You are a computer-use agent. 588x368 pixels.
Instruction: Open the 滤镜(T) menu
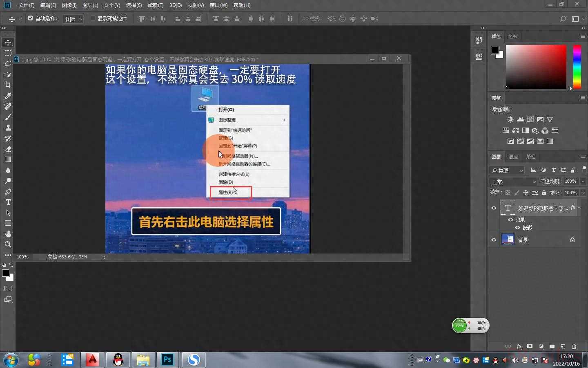click(x=155, y=5)
